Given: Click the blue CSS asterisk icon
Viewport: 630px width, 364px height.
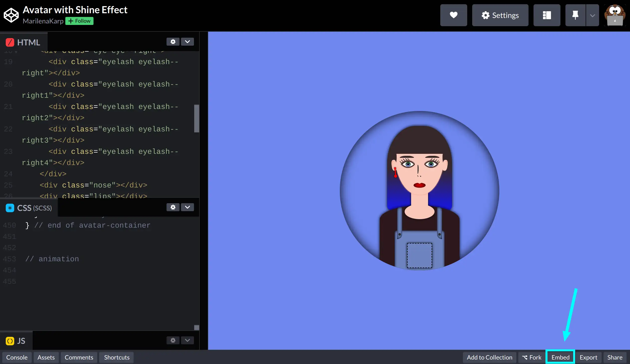Looking at the screenshot, I should [10, 208].
